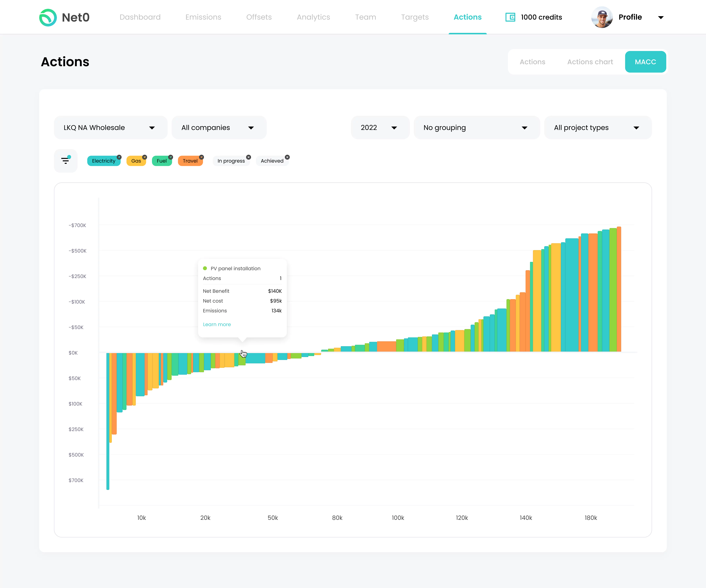Remove the Electricity filter tag
Viewport: 706px width, 588px height.
click(119, 157)
